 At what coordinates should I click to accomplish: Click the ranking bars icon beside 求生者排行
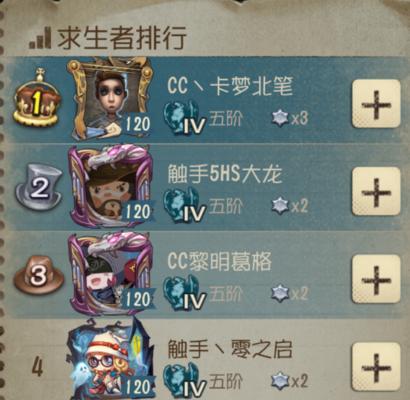40,38
